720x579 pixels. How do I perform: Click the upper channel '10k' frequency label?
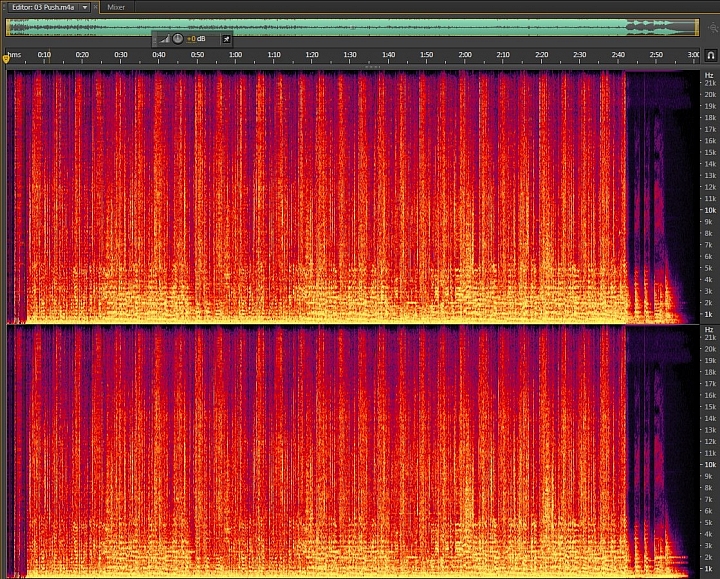710,210
